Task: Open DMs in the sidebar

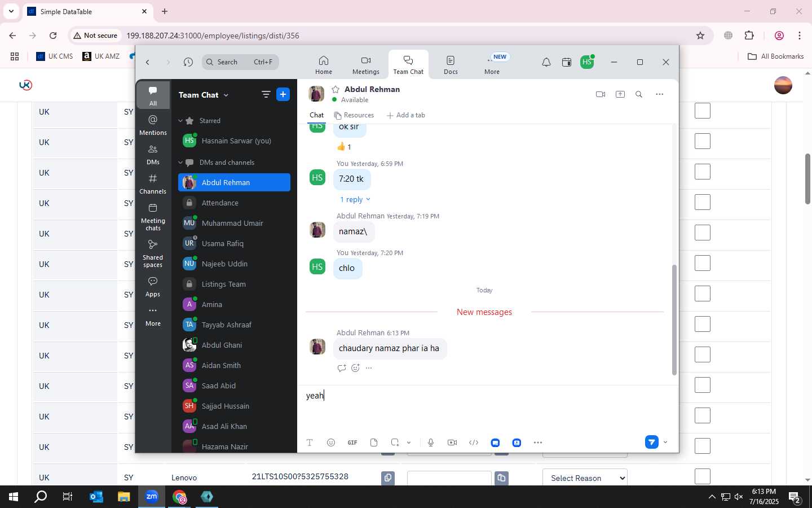Action: pyautogui.click(x=153, y=154)
